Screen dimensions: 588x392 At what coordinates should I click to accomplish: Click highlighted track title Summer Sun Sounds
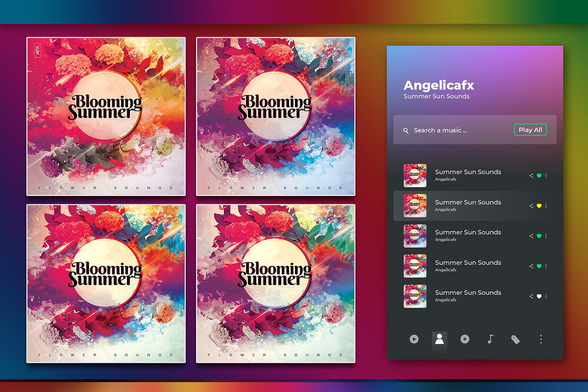click(468, 202)
